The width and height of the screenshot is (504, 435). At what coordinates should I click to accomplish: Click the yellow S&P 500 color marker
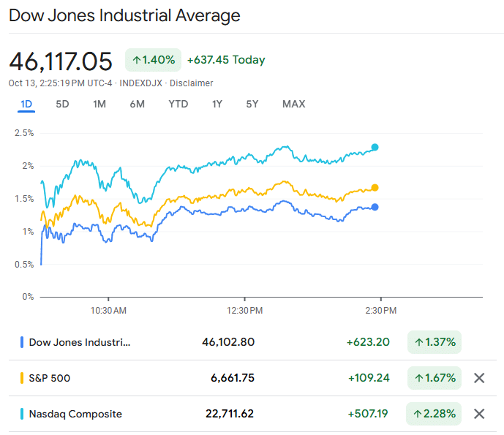22,378
